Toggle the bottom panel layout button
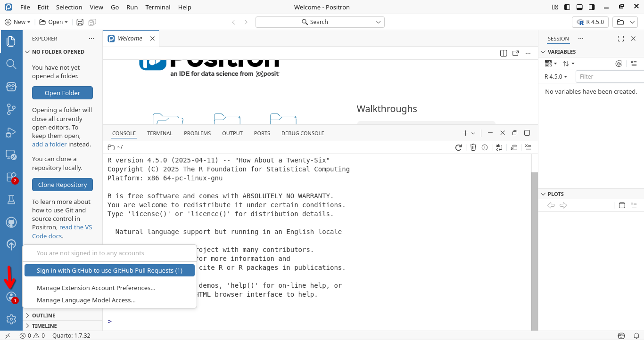644x340 pixels. point(579,7)
